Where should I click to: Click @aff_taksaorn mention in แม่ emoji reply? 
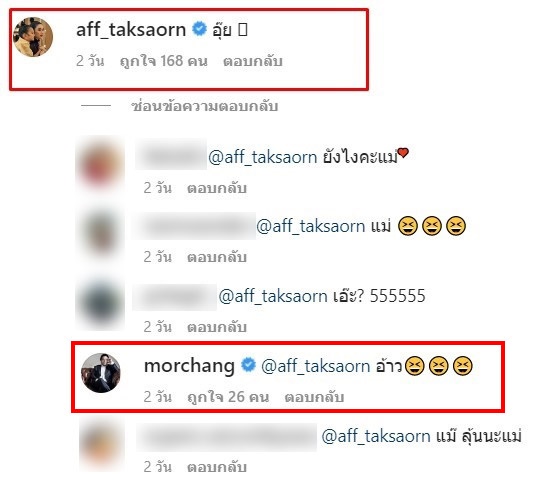click(311, 226)
